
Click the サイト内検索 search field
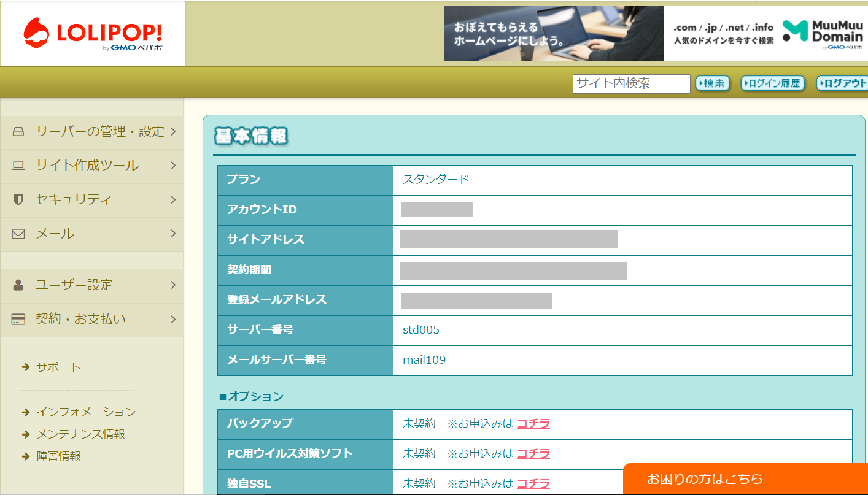pyautogui.click(x=632, y=84)
